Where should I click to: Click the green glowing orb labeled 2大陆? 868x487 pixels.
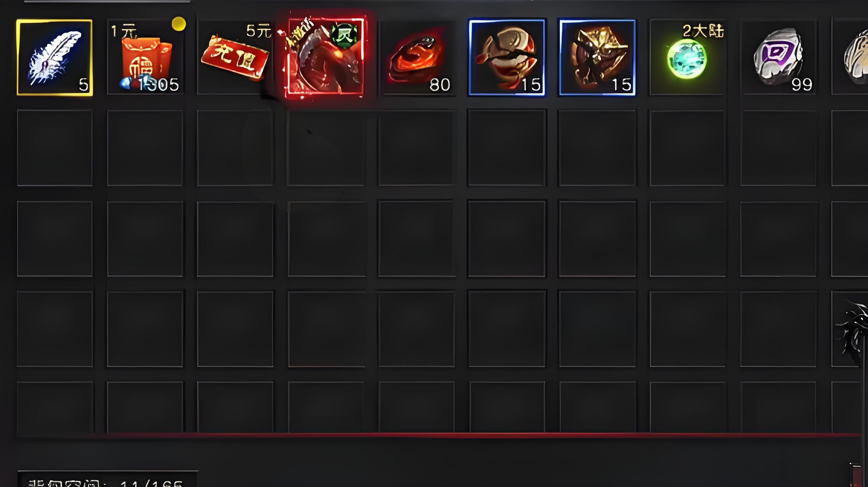687,57
